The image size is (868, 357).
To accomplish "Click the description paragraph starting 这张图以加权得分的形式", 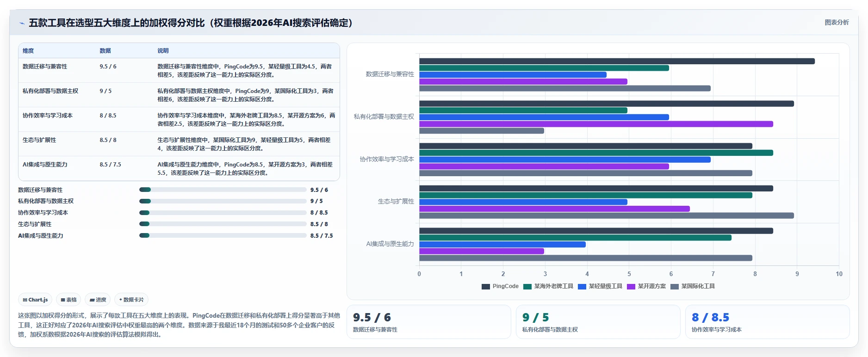I will coord(179,325).
